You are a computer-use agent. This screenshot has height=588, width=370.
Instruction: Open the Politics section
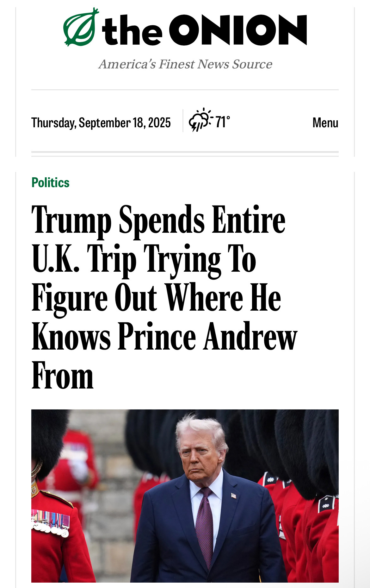coord(51,183)
